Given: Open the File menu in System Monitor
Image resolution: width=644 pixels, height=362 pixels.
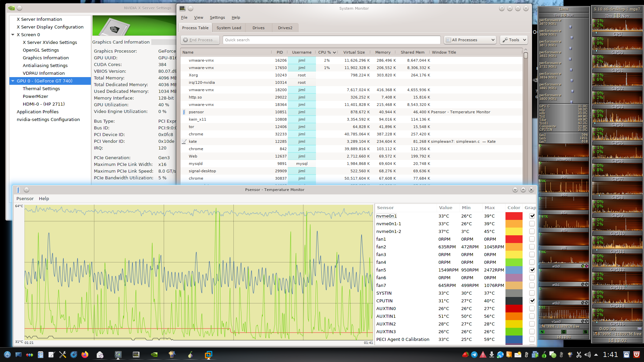Looking at the screenshot, I should 184,17.
